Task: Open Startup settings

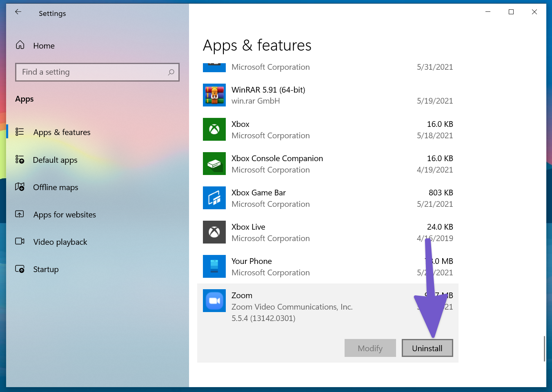Action: tap(46, 269)
